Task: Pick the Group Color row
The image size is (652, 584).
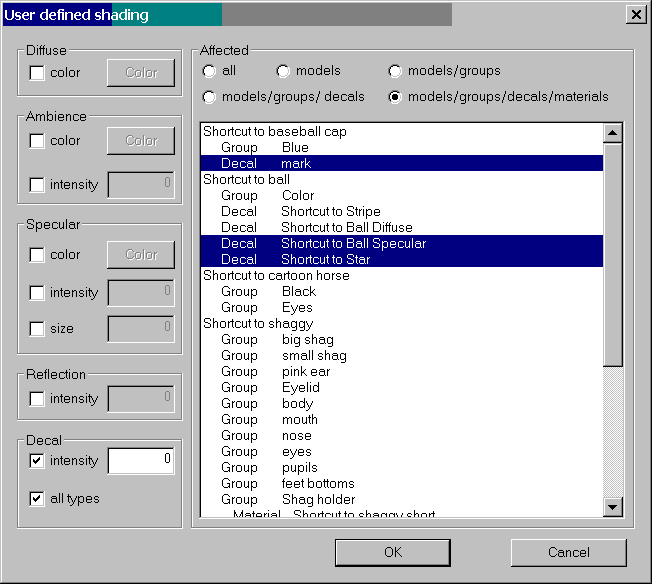Action: [402, 195]
